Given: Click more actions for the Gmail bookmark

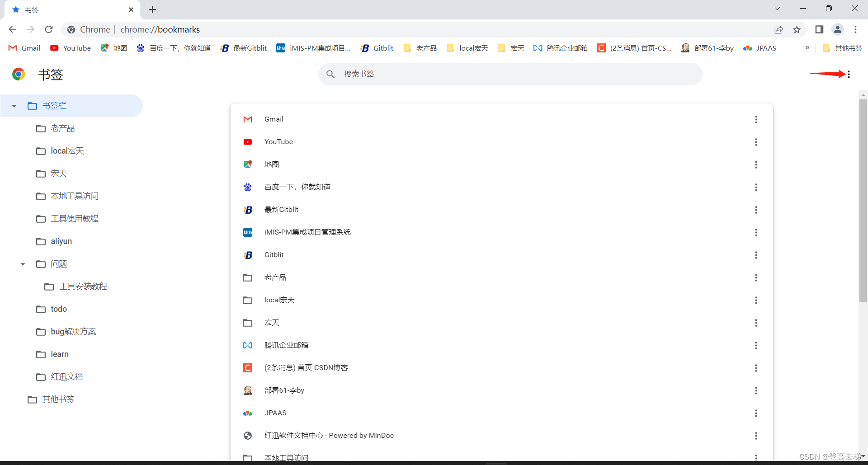Looking at the screenshot, I should 756,119.
